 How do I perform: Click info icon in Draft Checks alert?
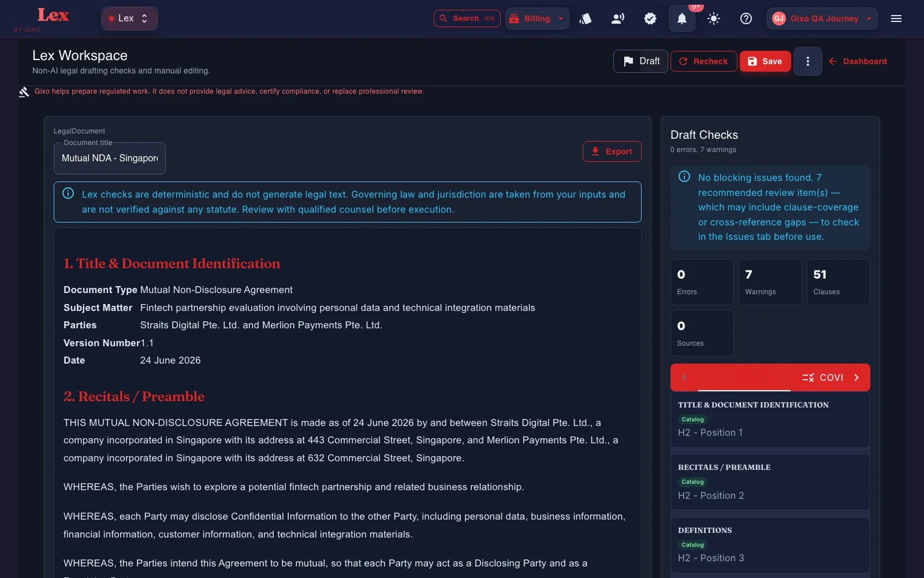point(684,176)
